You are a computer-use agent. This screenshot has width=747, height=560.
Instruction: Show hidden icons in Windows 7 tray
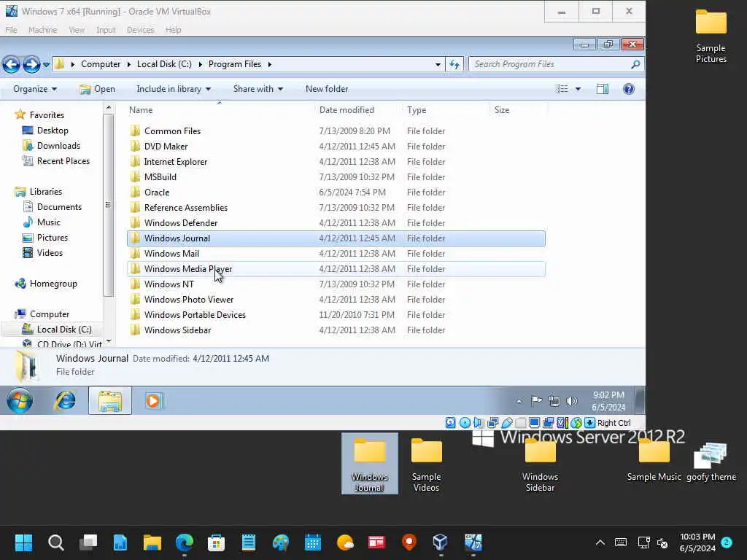click(519, 402)
